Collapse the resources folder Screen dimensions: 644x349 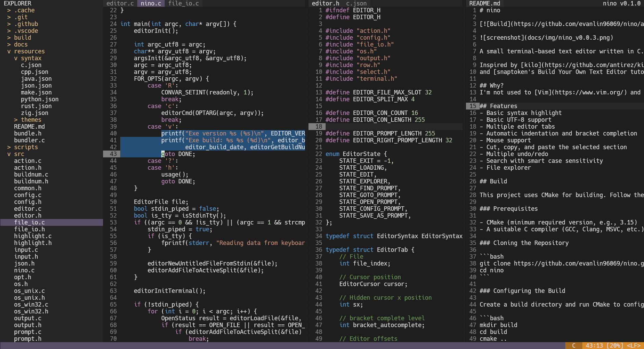pos(26,51)
